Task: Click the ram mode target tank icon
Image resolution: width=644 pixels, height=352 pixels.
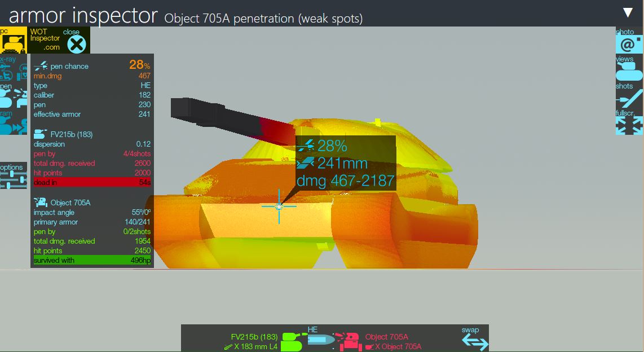Action: tap(21, 126)
